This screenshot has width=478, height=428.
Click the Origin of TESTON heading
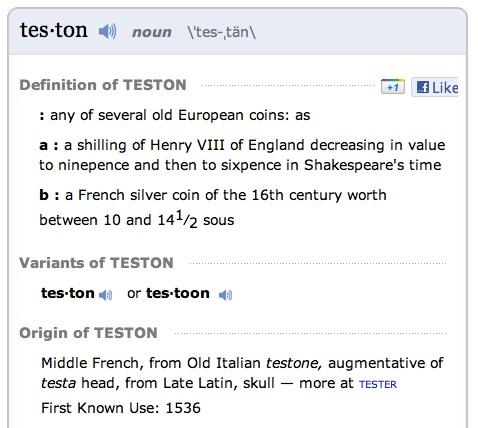(x=88, y=333)
